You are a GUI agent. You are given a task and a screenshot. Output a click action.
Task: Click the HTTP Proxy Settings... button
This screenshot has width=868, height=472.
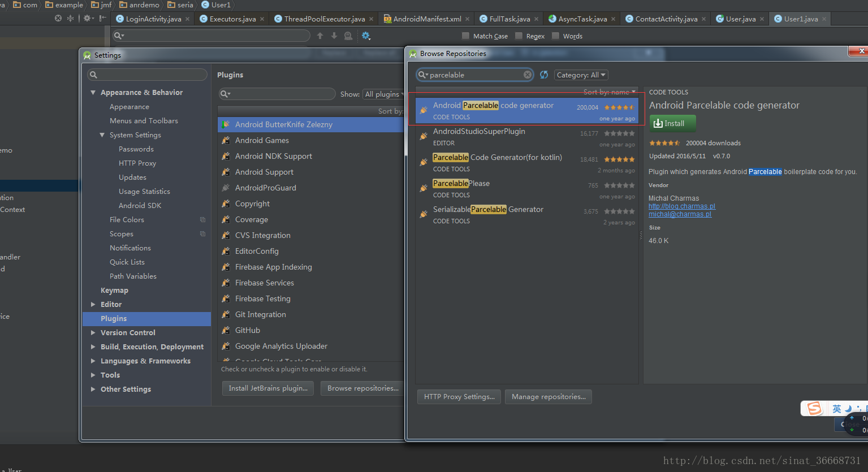click(x=459, y=397)
